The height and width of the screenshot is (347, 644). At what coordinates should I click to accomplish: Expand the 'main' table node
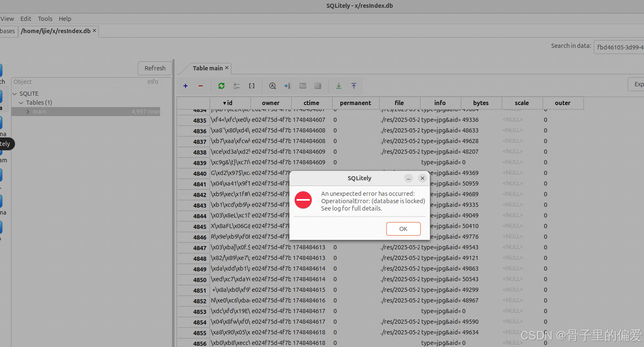[28, 112]
